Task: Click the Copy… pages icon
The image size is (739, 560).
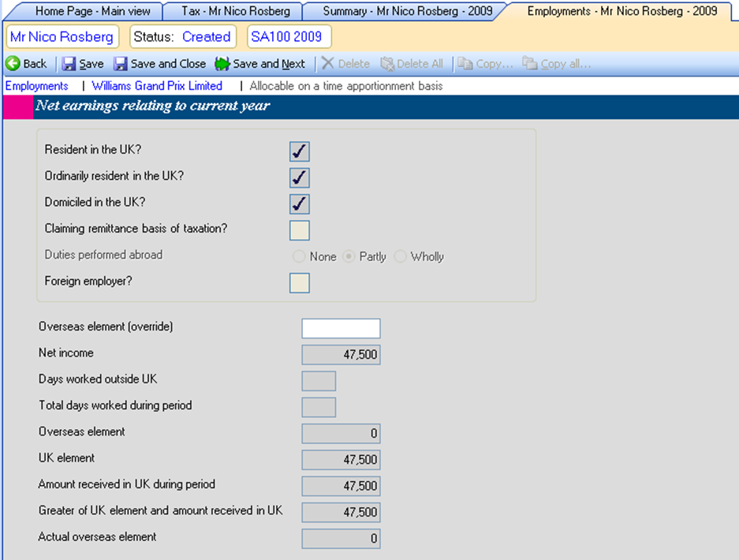Action: click(465, 64)
